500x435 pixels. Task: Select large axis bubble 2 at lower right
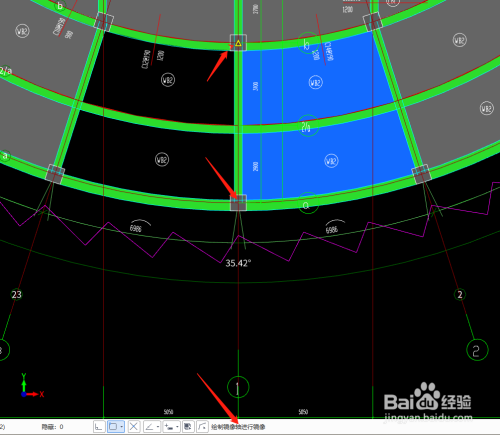click(x=477, y=350)
